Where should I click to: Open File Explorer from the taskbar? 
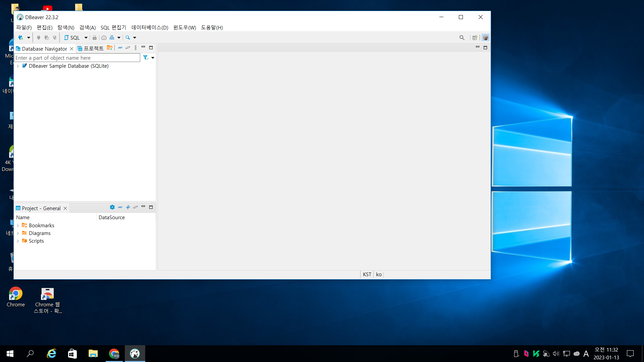click(93, 354)
